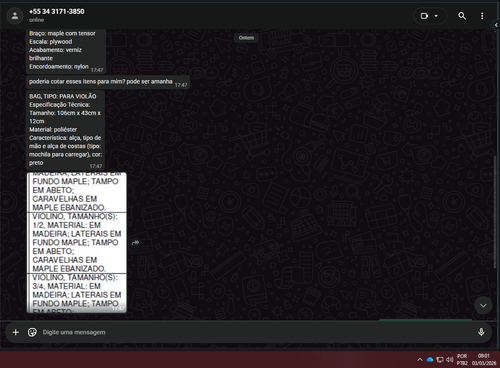Show hidden tray icons chevron
The height and width of the screenshot is (368, 500).
(x=420, y=359)
